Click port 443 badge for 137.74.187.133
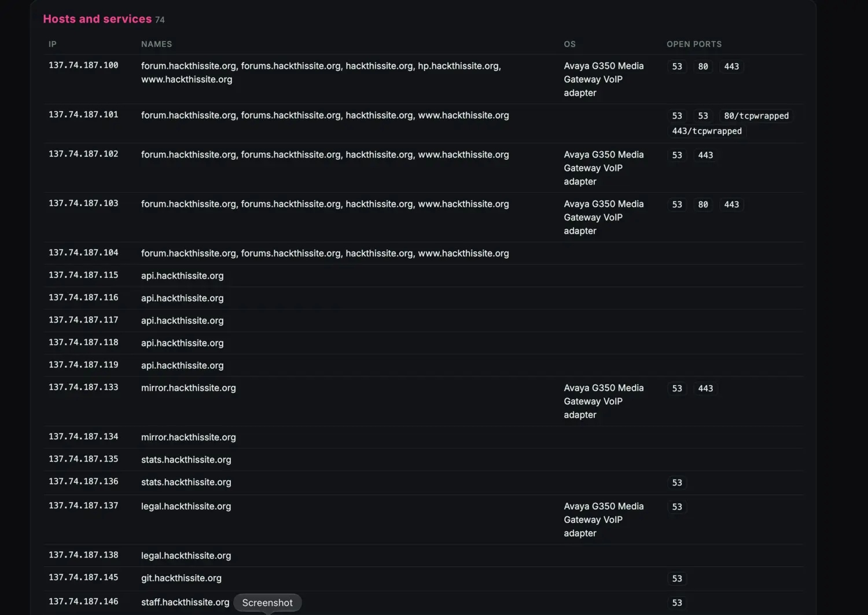Viewport: 868px width, 615px height. coord(705,389)
